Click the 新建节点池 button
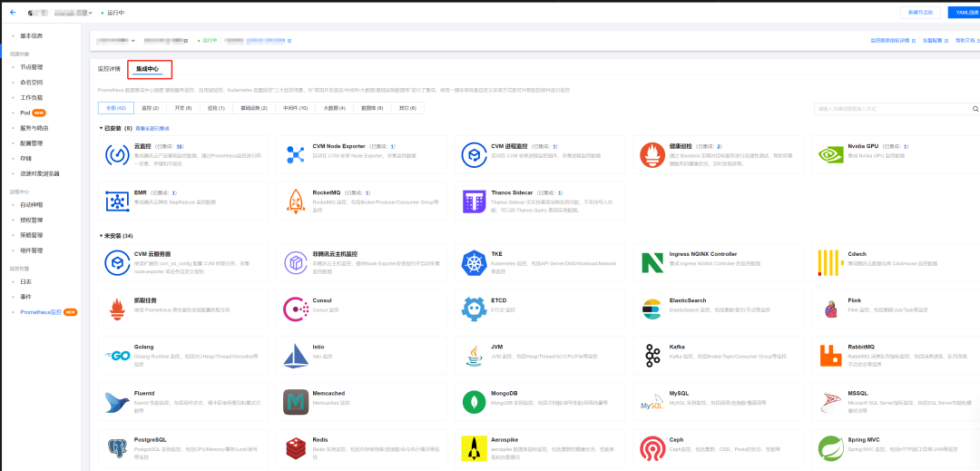The width and height of the screenshot is (980, 471). [920, 13]
